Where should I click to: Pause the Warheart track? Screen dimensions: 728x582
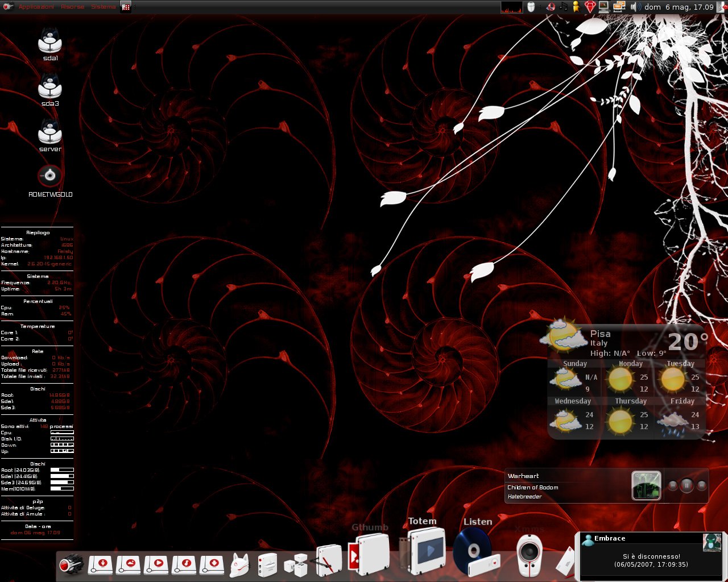(x=686, y=485)
